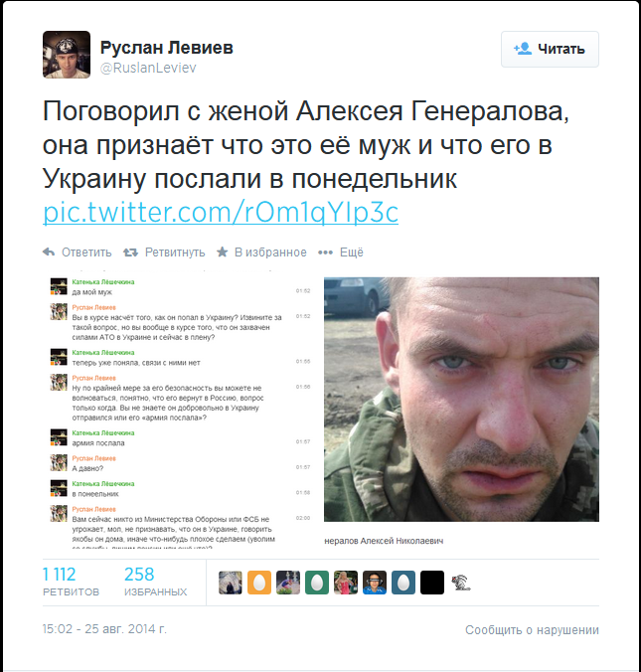Expand the Ещё three-dots menu
The height and width of the screenshot is (672, 641).
click(x=325, y=252)
